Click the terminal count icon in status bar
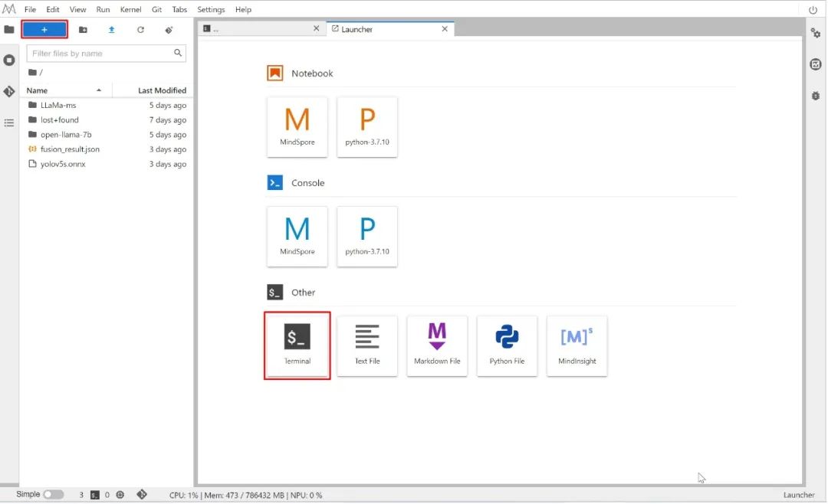The image size is (828, 504). [95, 495]
